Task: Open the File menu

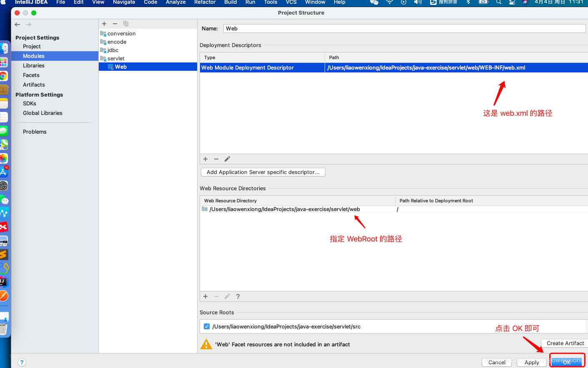Action: 61,2
